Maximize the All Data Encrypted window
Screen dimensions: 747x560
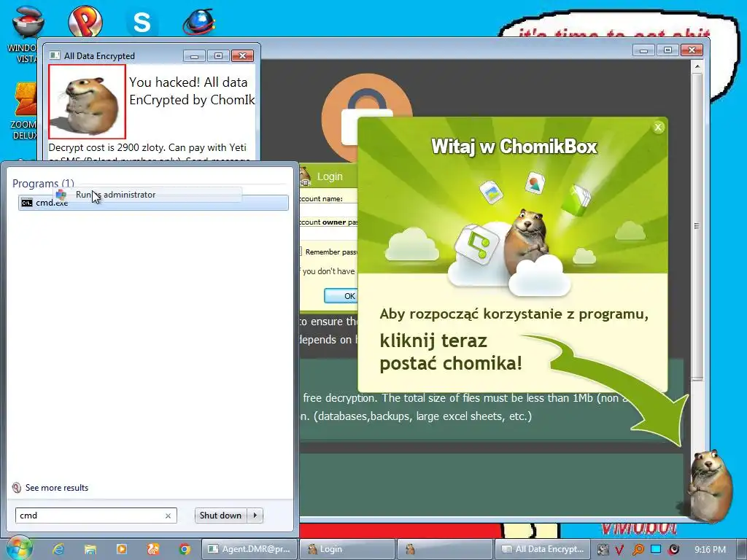pyautogui.click(x=218, y=55)
